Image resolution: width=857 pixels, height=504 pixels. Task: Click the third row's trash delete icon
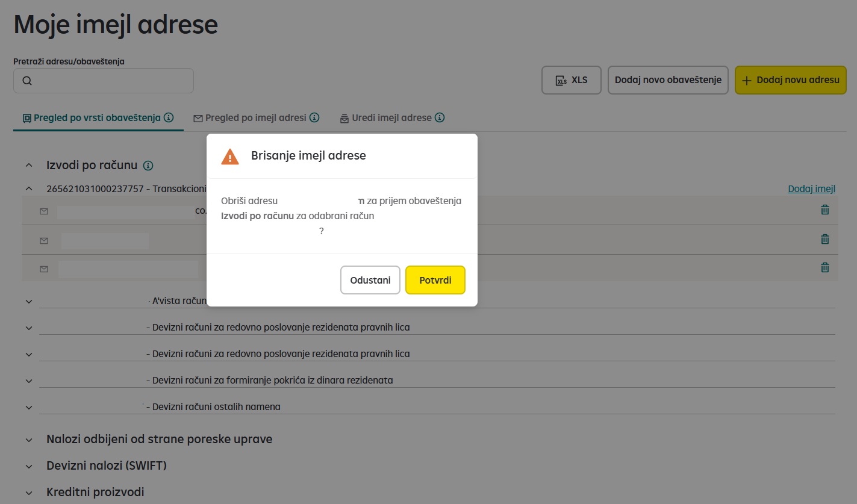825,267
